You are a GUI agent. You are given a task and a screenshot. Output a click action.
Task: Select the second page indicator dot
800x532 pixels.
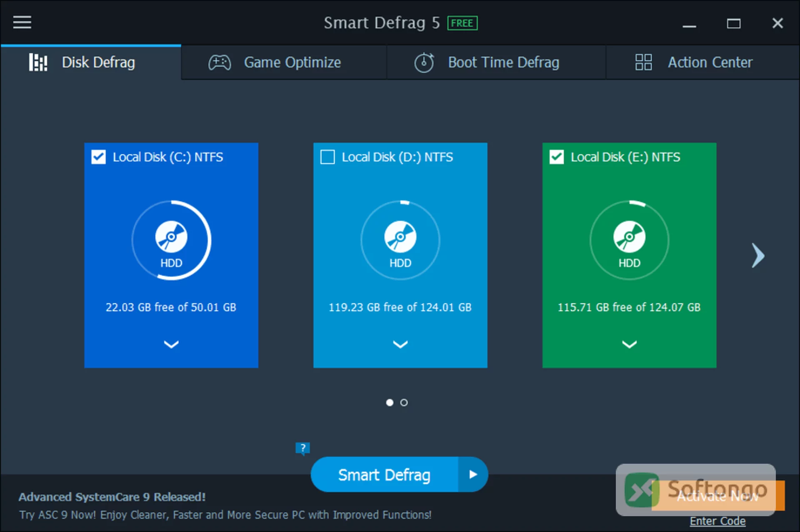point(404,403)
